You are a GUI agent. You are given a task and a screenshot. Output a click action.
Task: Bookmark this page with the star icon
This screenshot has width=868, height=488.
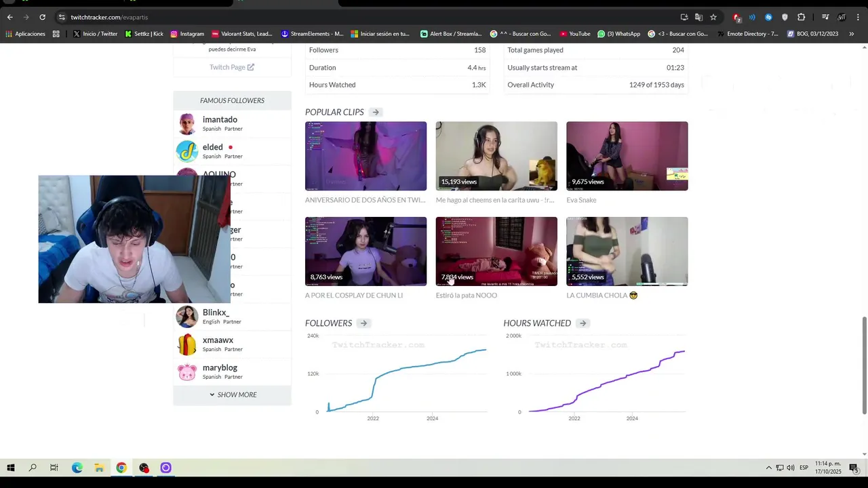tap(713, 17)
